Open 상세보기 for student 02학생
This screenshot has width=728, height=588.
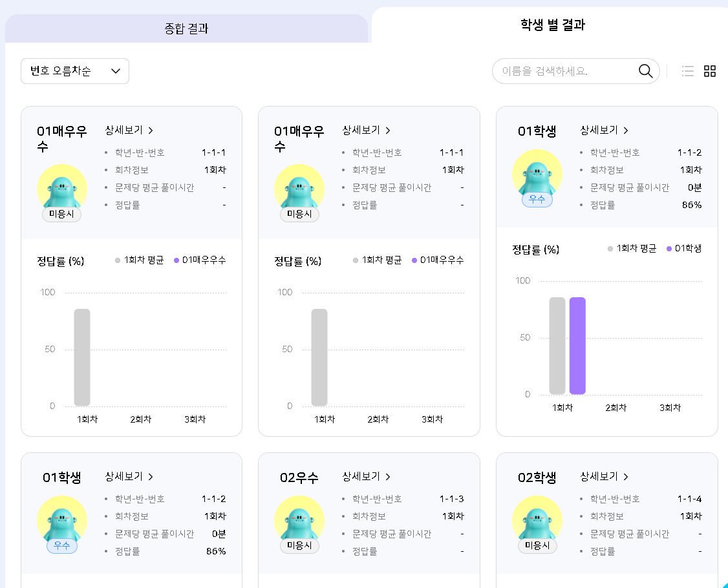pos(599,477)
